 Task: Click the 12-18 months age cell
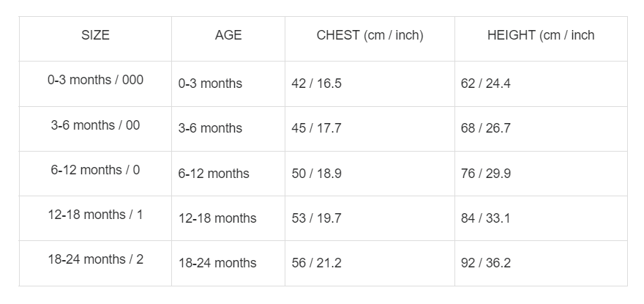click(x=217, y=218)
